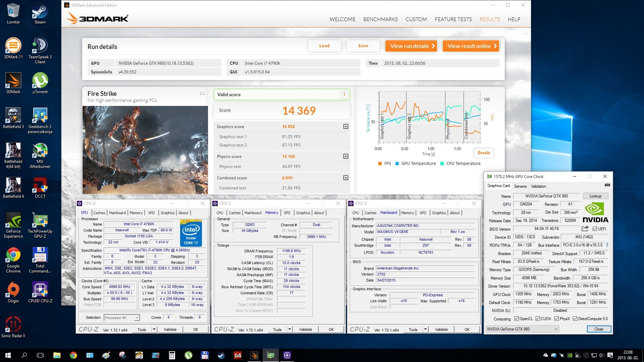Click the GPU-Z screenshot camera icon
Screen dimensions: 644x362
pos(607,185)
